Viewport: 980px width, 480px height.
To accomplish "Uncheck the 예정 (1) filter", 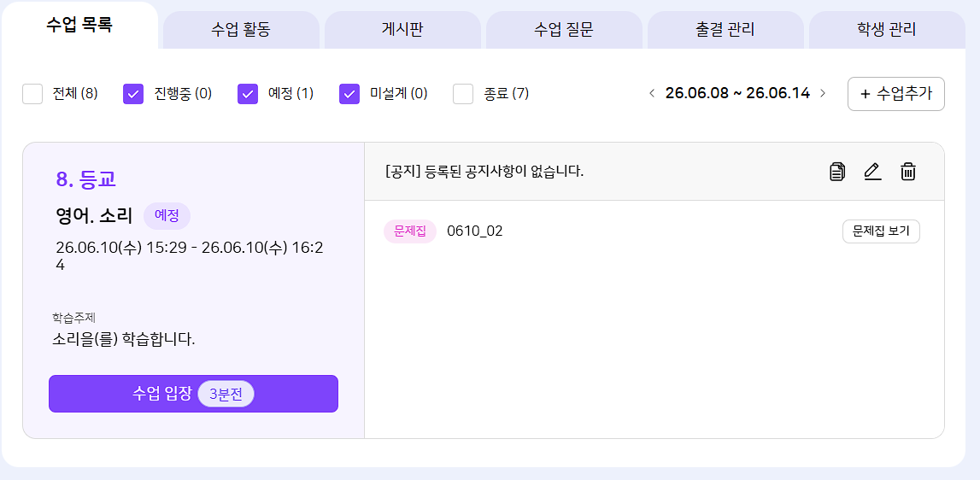I will pyautogui.click(x=248, y=94).
